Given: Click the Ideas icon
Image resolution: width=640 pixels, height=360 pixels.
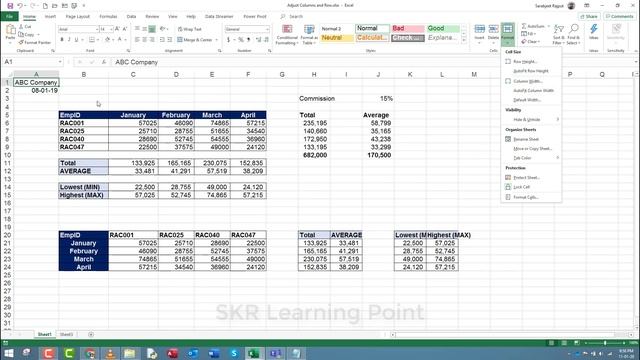Looking at the screenshot, I should 593,32.
